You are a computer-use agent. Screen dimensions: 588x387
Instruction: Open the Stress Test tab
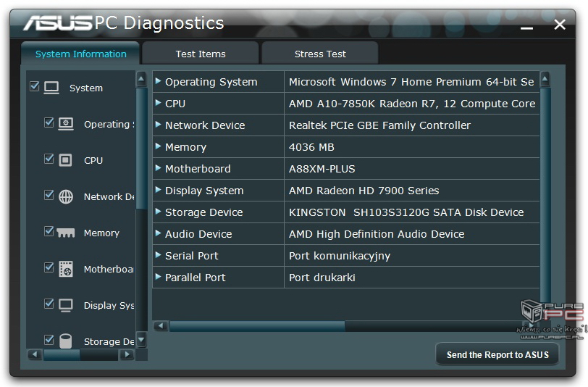pos(320,54)
